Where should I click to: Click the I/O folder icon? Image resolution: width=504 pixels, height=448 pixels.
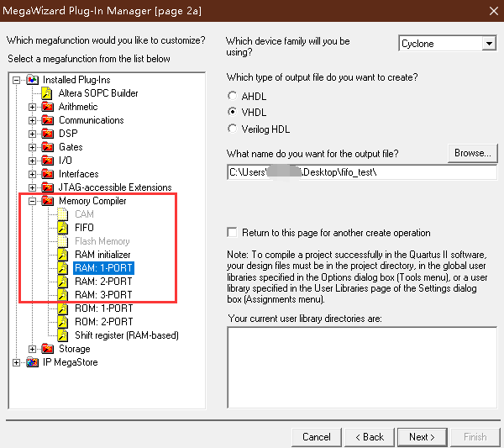[x=48, y=161]
